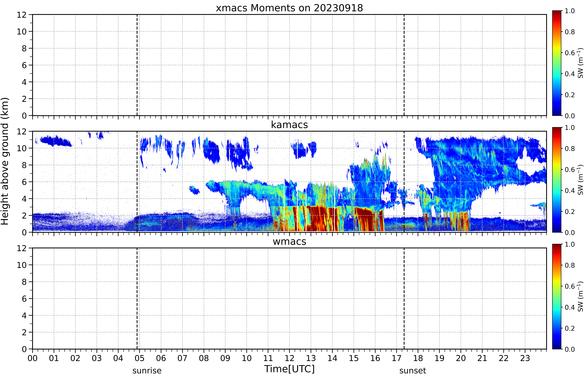This screenshot has height=379, width=588.
Task: Click the 2 km height tick of kamacs panel
Action: (24, 216)
